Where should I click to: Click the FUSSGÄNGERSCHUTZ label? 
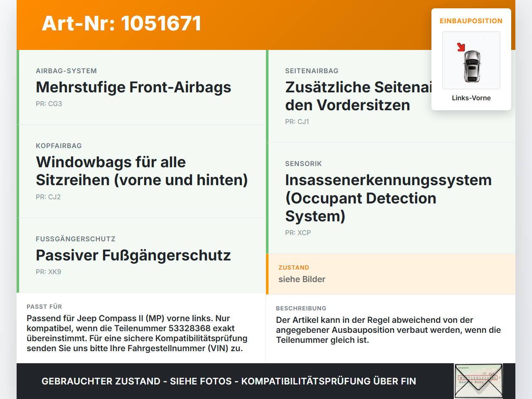point(76,239)
